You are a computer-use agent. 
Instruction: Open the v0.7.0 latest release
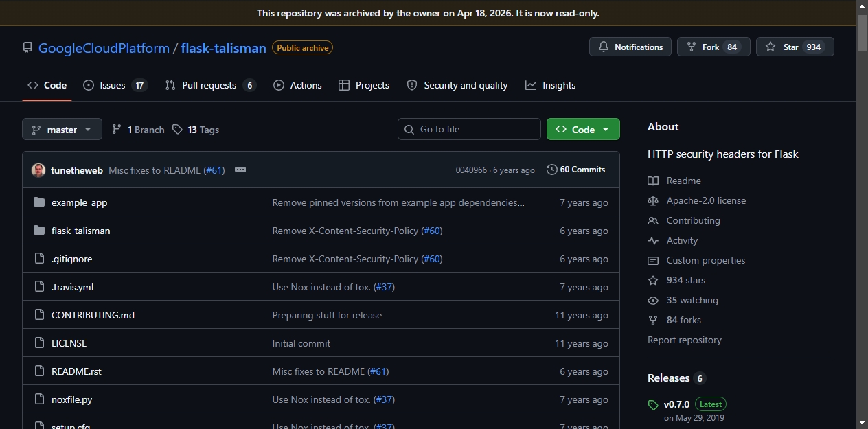(676, 404)
